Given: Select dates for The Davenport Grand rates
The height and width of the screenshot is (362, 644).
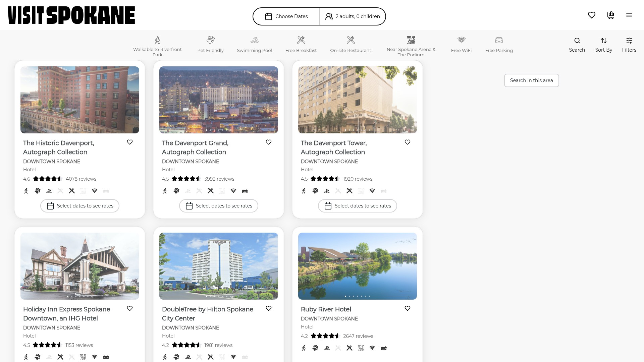Looking at the screenshot, I should click(x=219, y=206).
